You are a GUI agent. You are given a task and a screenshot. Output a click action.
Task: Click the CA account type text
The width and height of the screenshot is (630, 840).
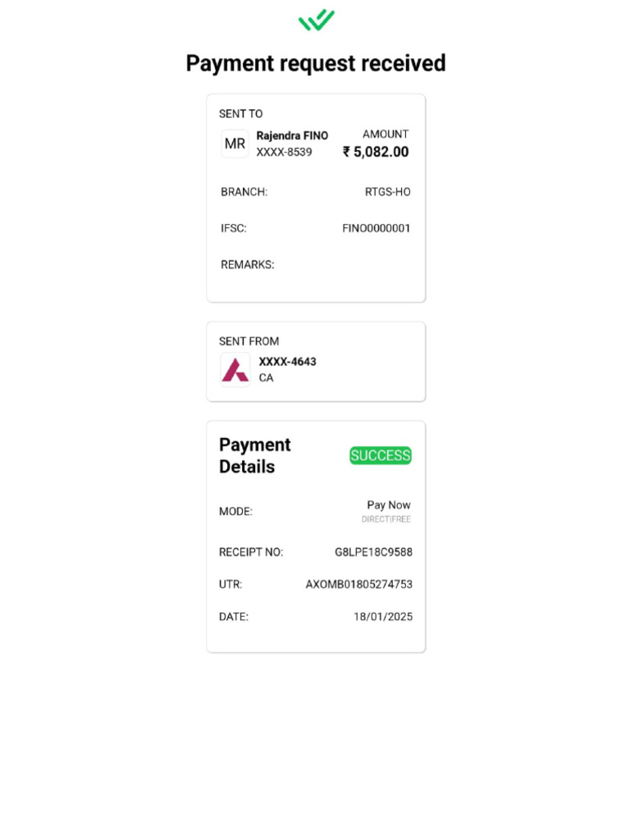click(x=267, y=377)
